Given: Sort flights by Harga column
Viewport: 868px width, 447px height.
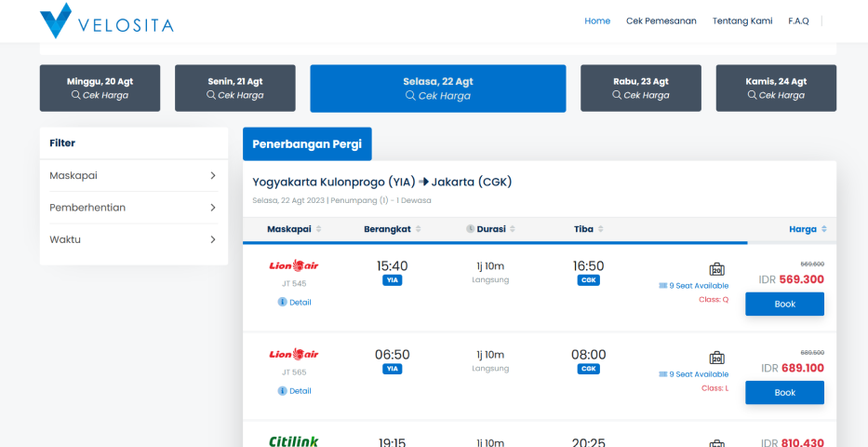Looking at the screenshot, I should point(808,229).
